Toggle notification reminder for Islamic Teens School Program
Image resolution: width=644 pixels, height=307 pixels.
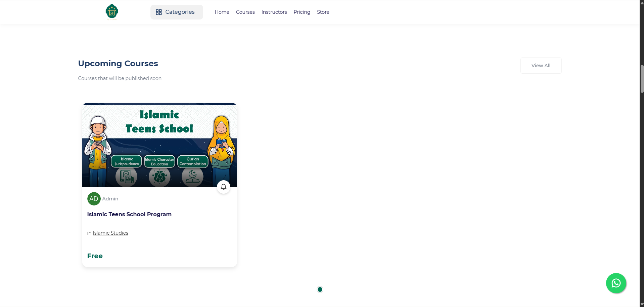(223, 187)
